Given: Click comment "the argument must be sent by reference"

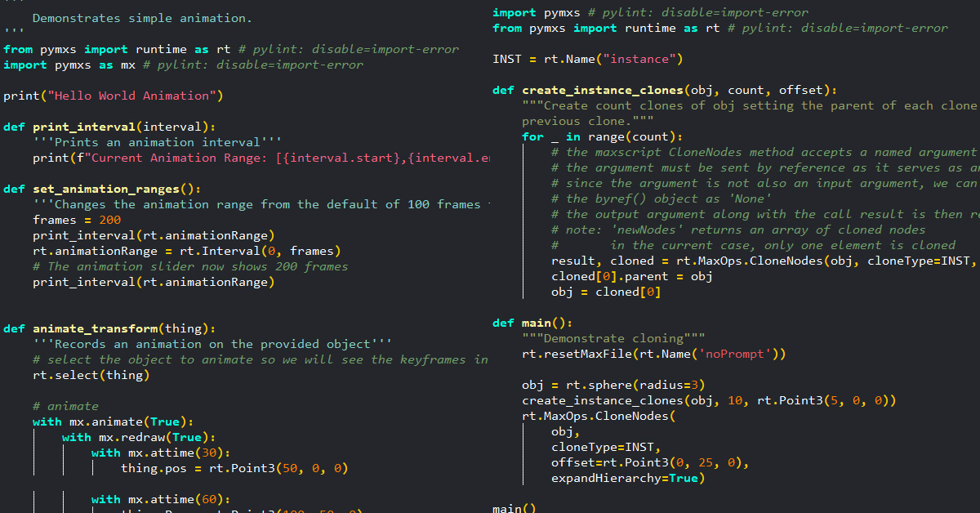Looking at the screenshot, I should pyautogui.click(x=764, y=167).
